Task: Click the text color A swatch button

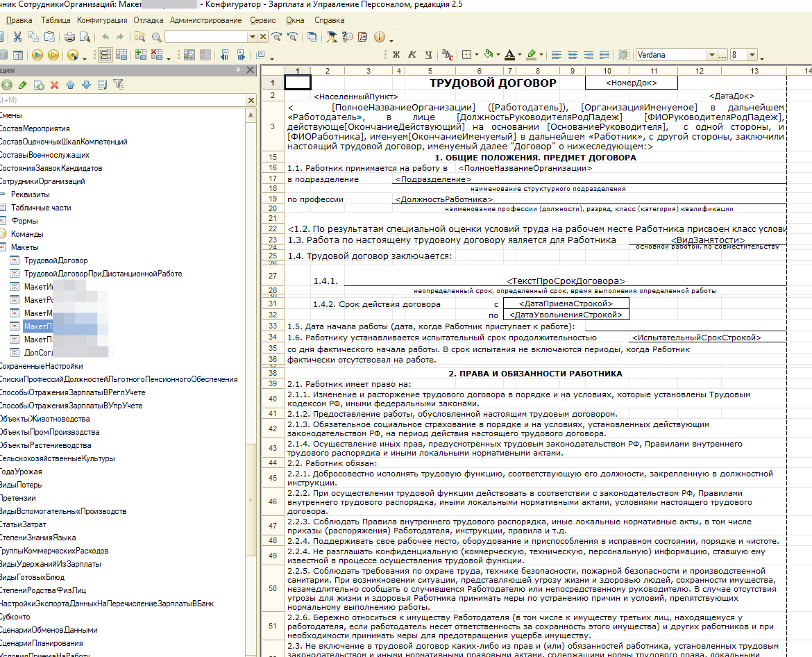Action: 509,55
